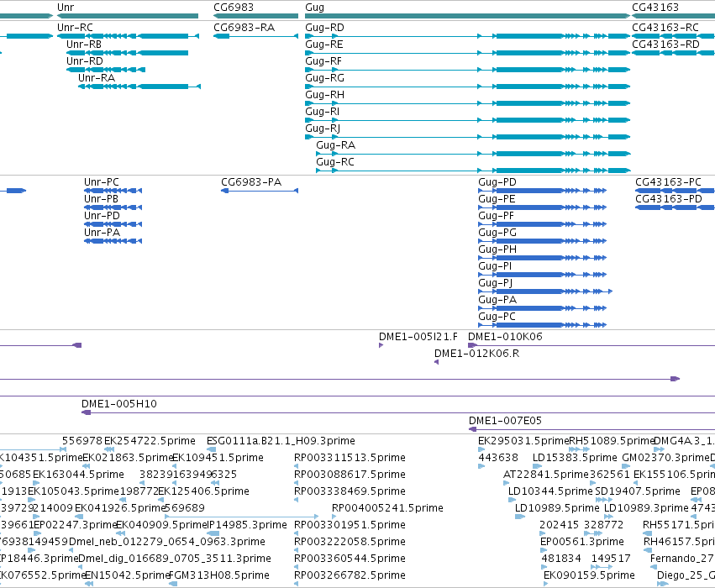Open EST label LD10989.3prime
Screen dimensions: 715x588
[x=646, y=509]
